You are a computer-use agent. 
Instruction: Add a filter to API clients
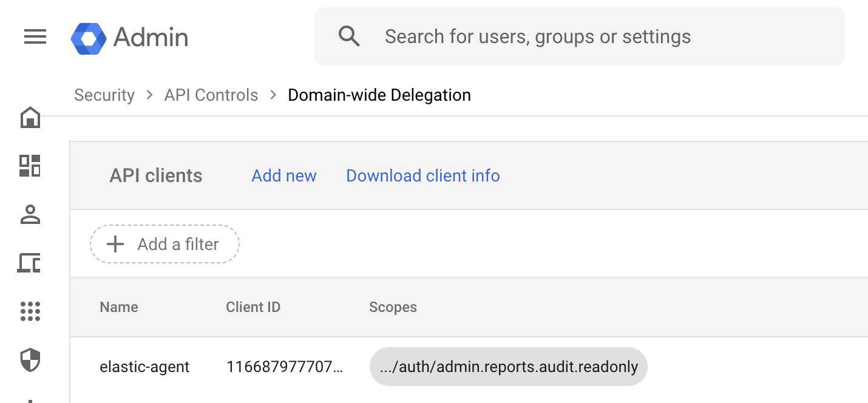pos(164,244)
